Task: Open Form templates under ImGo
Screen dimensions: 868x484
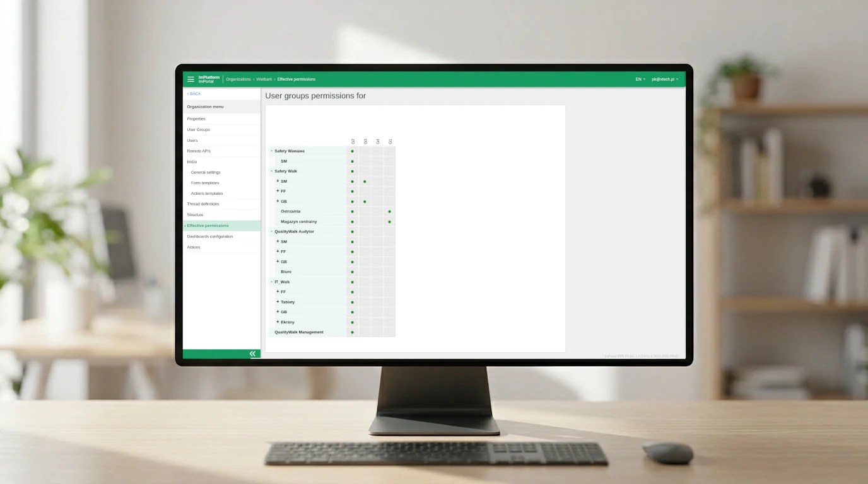Action: (205, 183)
